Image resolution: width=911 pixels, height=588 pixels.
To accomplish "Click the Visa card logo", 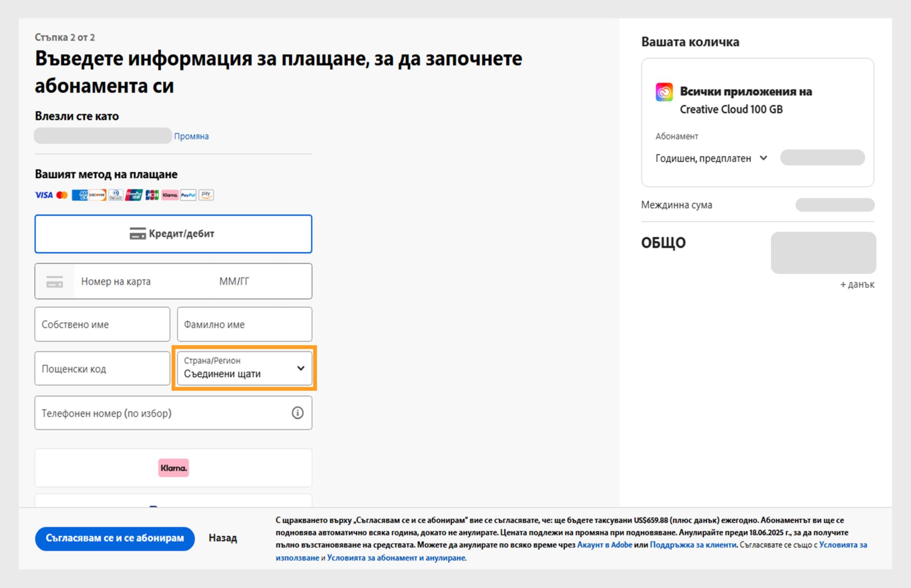I will pyautogui.click(x=44, y=195).
